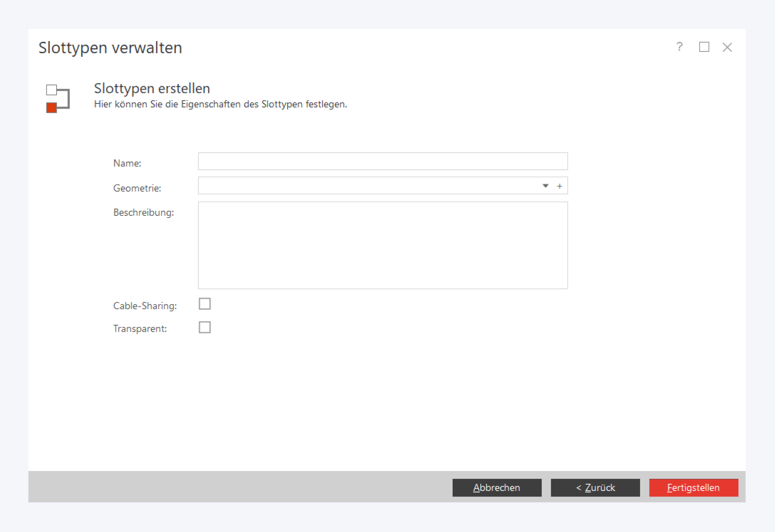
Task: Click the Beschreibung label
Action: [144, 212]
